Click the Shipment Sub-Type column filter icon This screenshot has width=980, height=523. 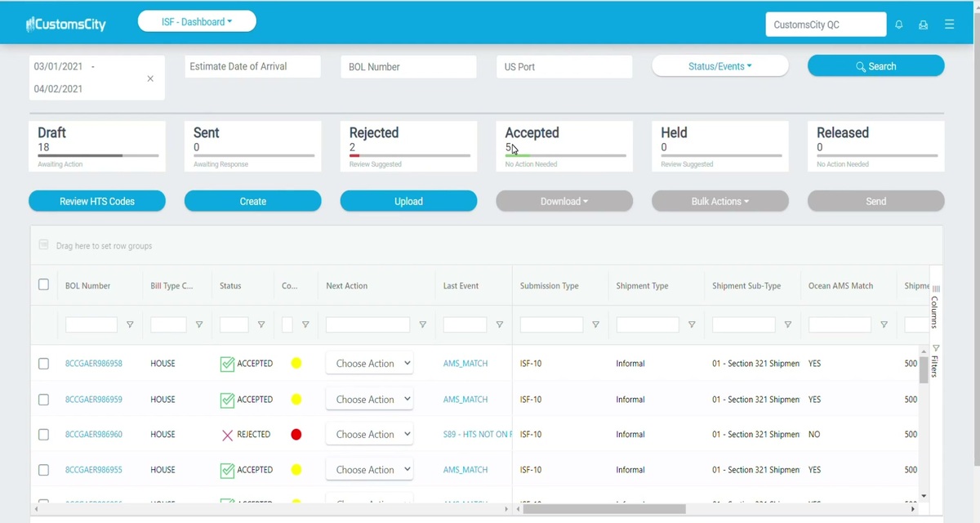[x=788, y=324]
